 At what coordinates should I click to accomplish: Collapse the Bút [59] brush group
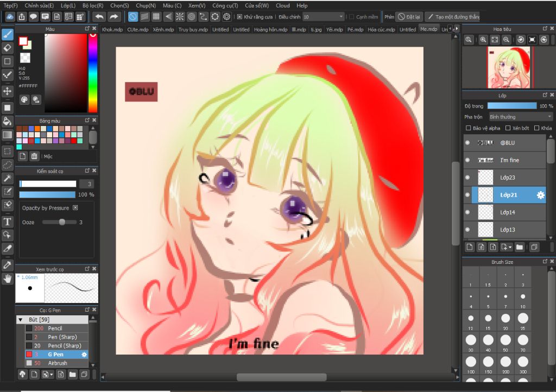[x=21, y=320]
